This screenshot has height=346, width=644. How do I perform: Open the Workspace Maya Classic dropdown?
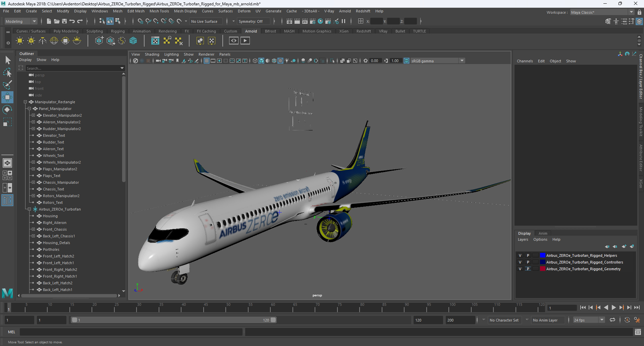[602, 12]
